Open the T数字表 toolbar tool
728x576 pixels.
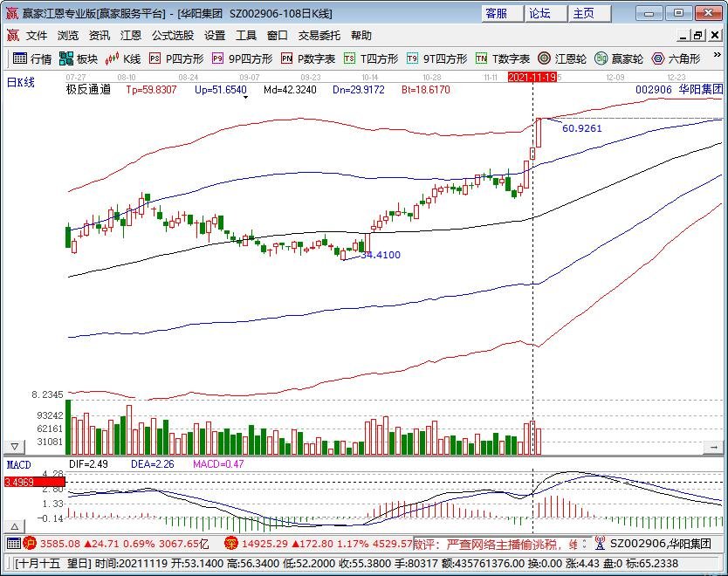tap(503, 58)
